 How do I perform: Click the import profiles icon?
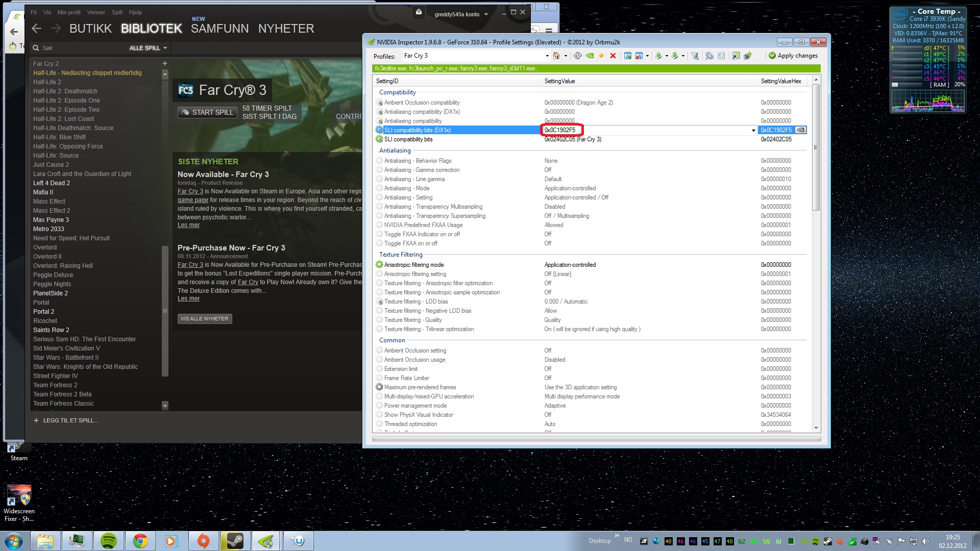pos(675,56)
